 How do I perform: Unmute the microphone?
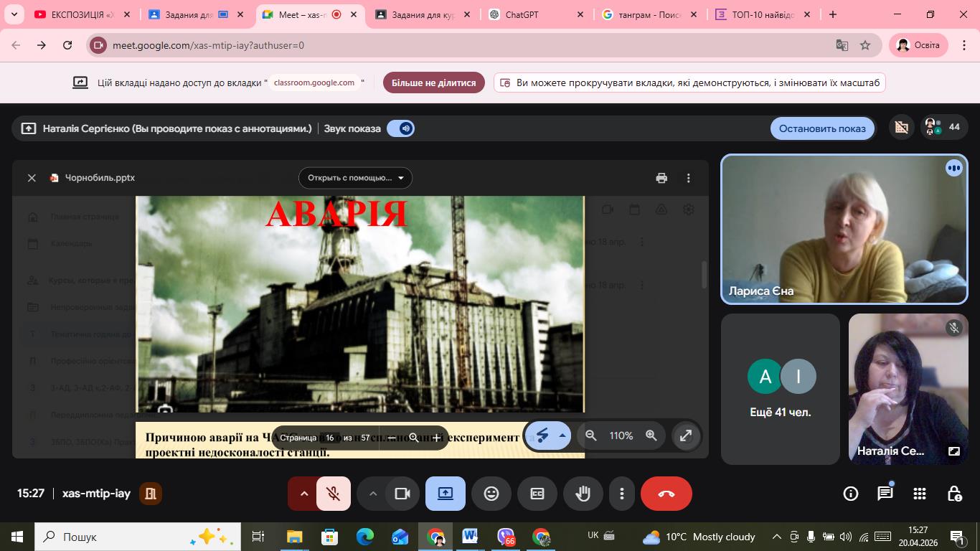[333, 494]
